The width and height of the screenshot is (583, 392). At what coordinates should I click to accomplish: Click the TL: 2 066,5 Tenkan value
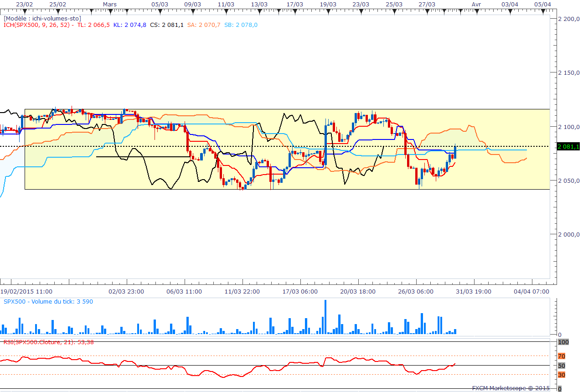pyautogui.click(x=93, y=25)
